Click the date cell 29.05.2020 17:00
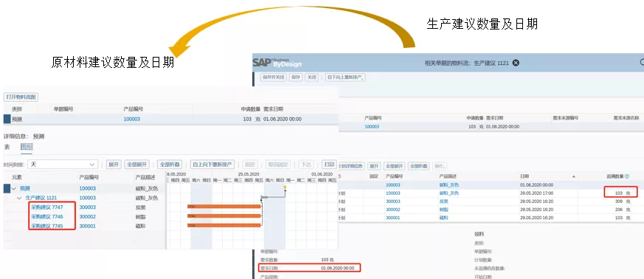Viewport: 644px width, 279px height. [536, 193]
